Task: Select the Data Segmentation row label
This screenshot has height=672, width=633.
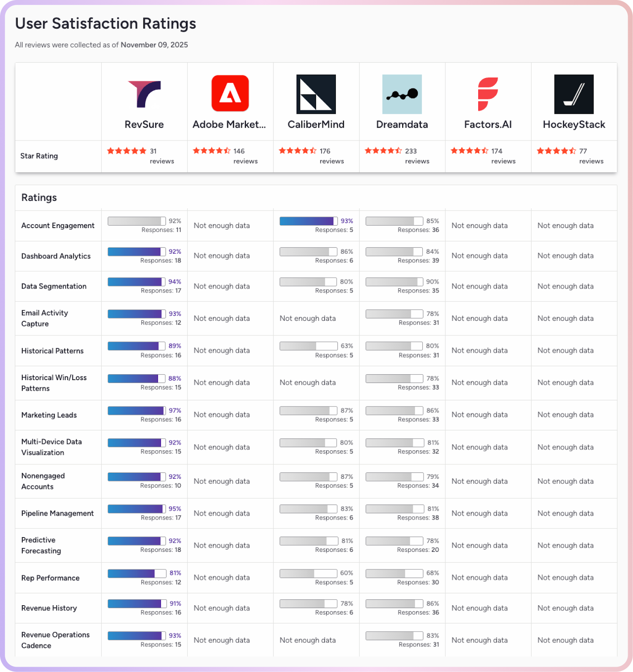Action: pyautogui.click(x=54, y=286)
